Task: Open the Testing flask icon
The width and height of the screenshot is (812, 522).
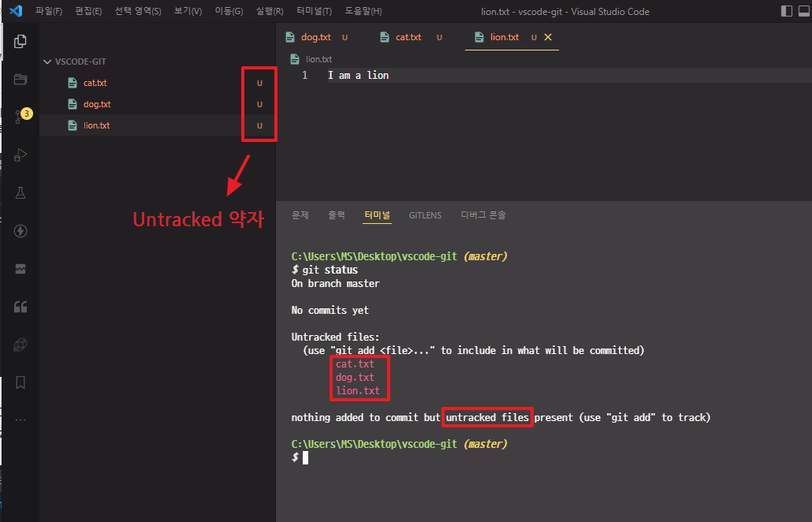Action: [x=20, y=192]
